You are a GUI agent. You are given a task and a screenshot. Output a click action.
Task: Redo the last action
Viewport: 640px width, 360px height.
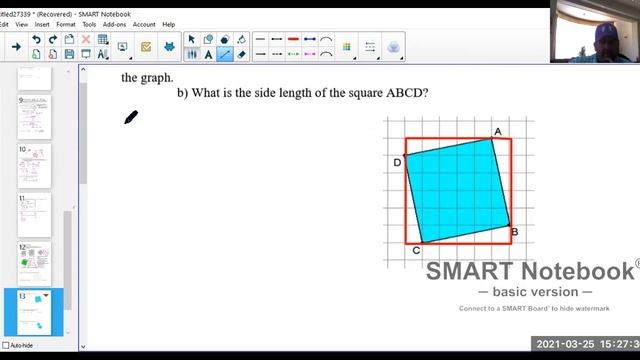click(x=53, y=40)
